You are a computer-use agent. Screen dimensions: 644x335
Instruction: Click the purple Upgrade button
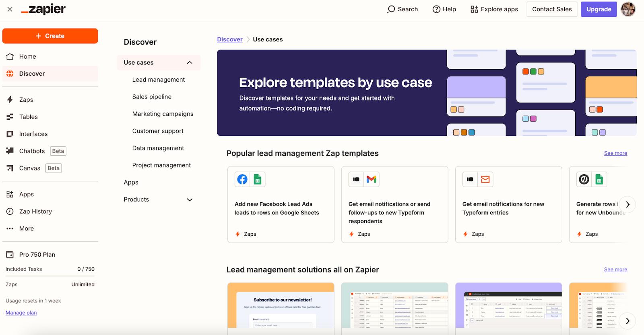[x=599, y=9]
